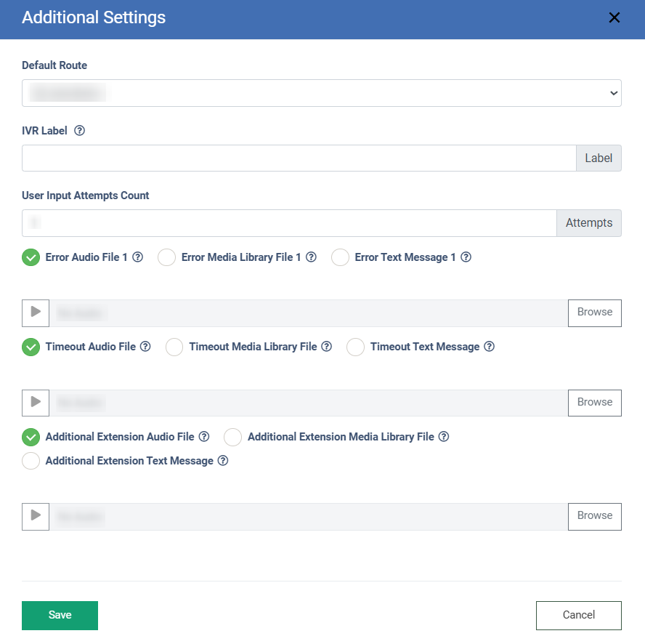Choose Timeout Media Library File option
This screenshot has height=644, width=645.
pos(175,347)
